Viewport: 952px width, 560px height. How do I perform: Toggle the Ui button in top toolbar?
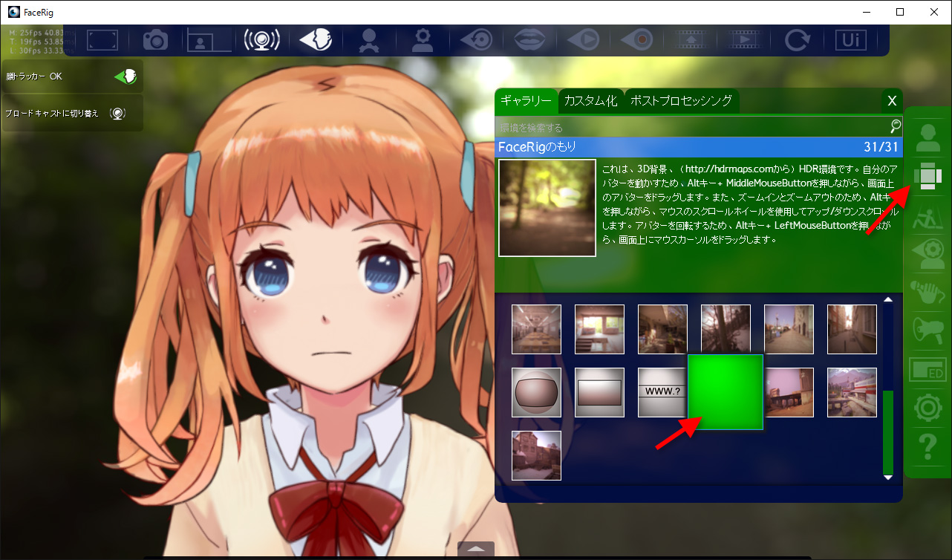coord(851,39)
